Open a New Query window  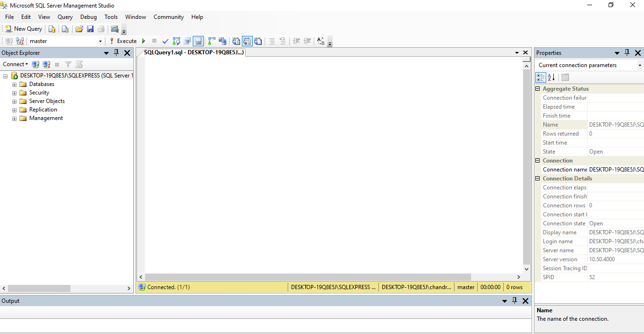pyautogui.click(x=23, y=28)
